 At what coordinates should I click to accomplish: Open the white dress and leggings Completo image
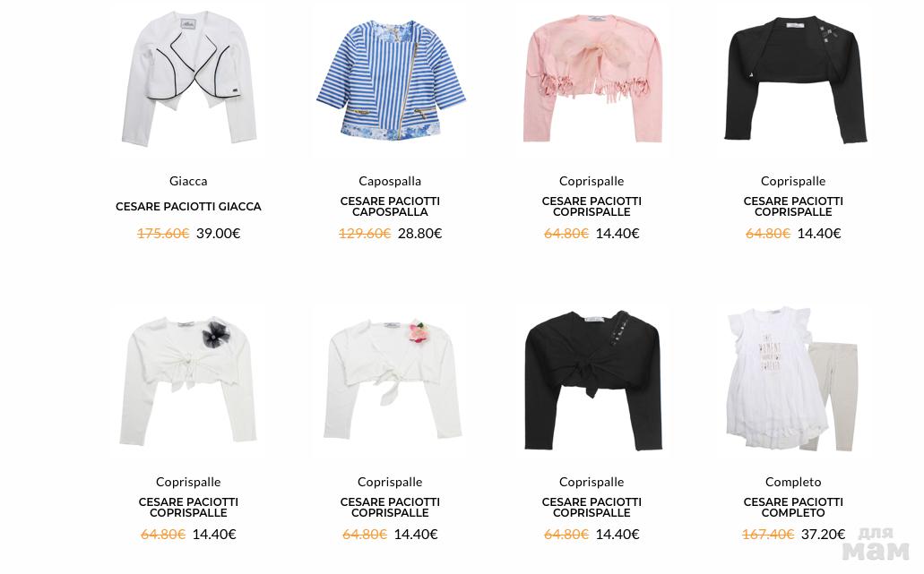pos(793,380)
